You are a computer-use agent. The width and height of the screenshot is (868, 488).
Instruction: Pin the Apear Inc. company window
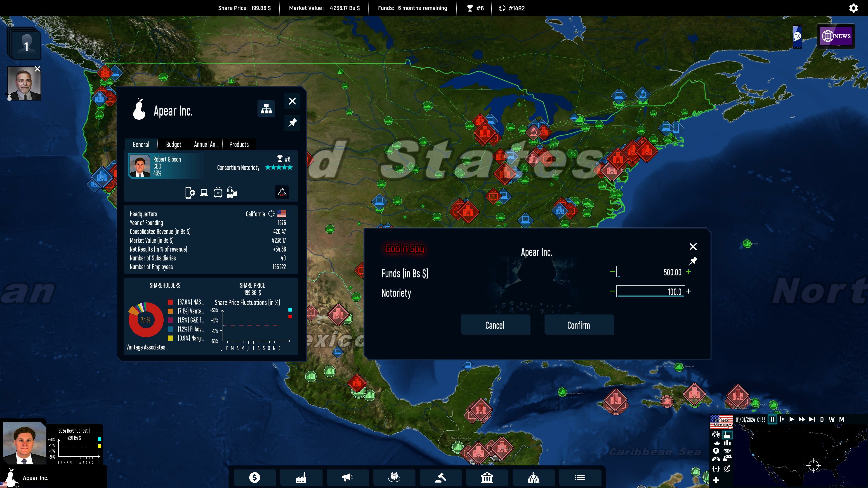point(292,123)
